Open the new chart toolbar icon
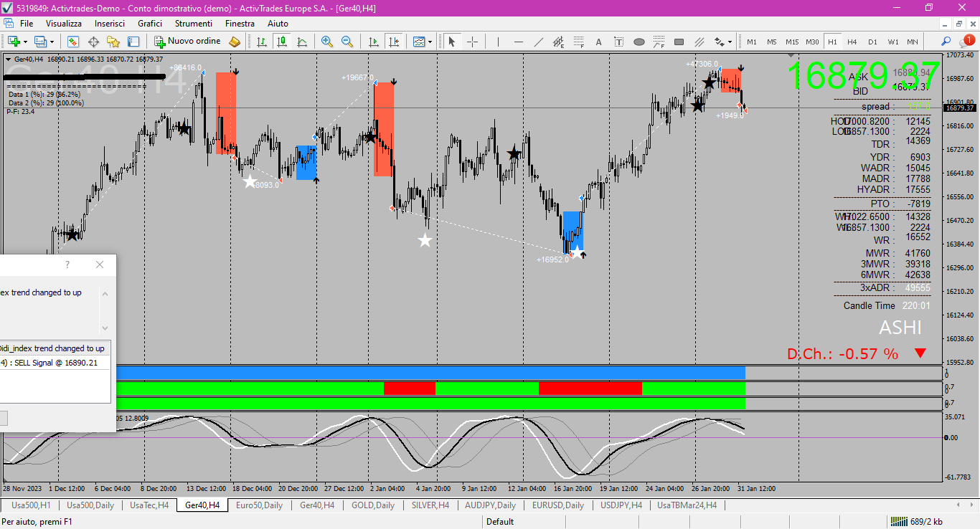 click(13, 42)
